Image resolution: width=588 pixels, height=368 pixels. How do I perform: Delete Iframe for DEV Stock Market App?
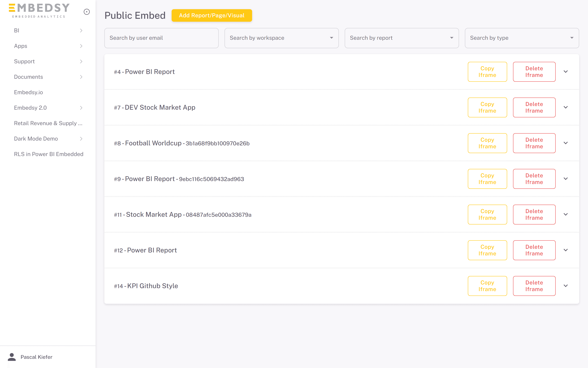coord(534,107)
